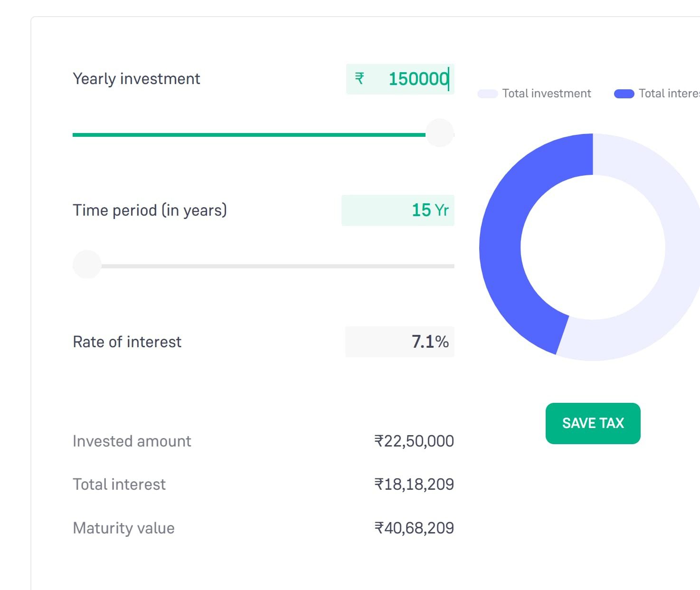Image resolution: width=700 pixels, height=590 pixels.
Task: Click the Yearly investment slider handle
Action: click(440, 133)
